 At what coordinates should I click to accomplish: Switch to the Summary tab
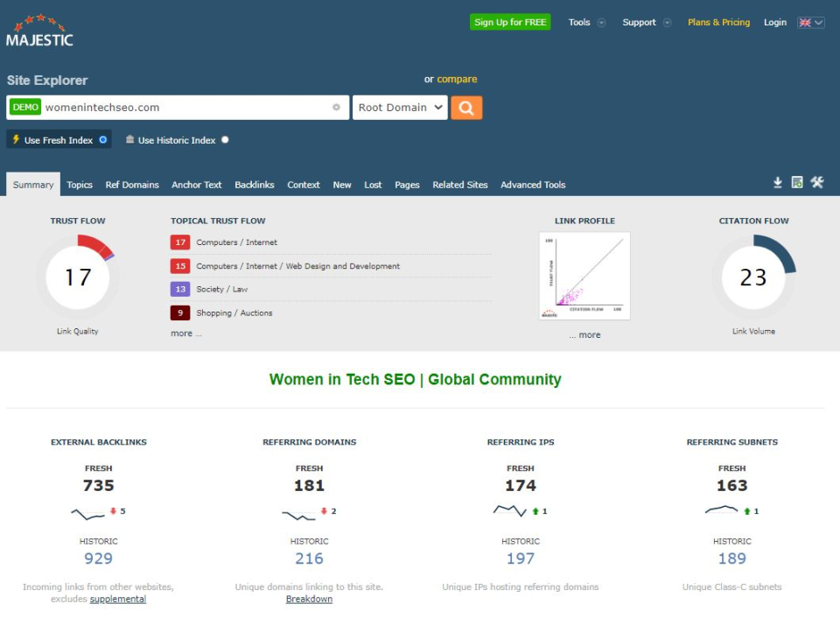coord(33,185)
